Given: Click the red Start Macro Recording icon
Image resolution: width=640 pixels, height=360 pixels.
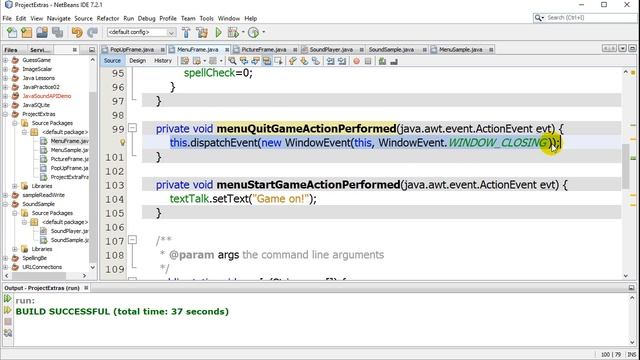Looking at the screenshot, I should tap(356, 61).
